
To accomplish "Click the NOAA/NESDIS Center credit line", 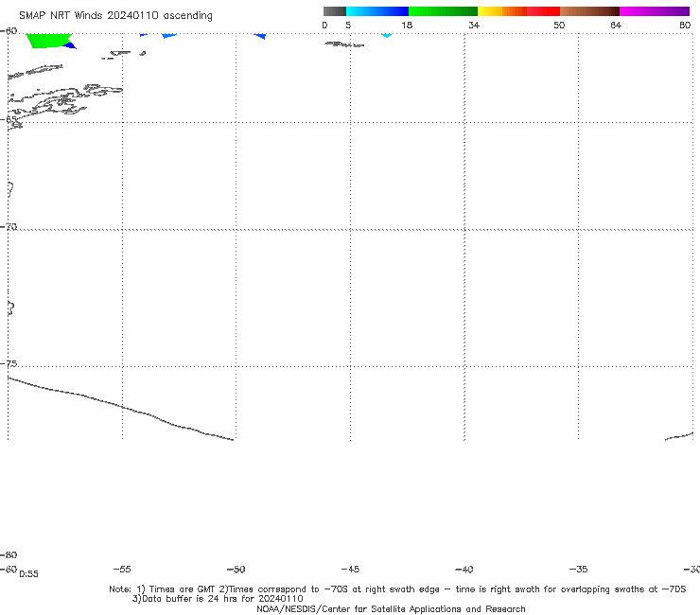I will [x=391, y=608].
